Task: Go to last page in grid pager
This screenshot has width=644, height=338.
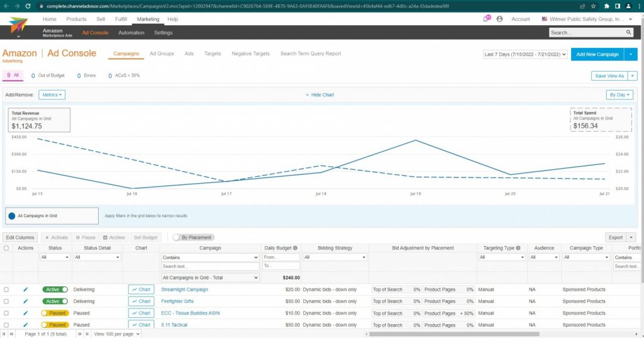Action: tap(87, 334)
